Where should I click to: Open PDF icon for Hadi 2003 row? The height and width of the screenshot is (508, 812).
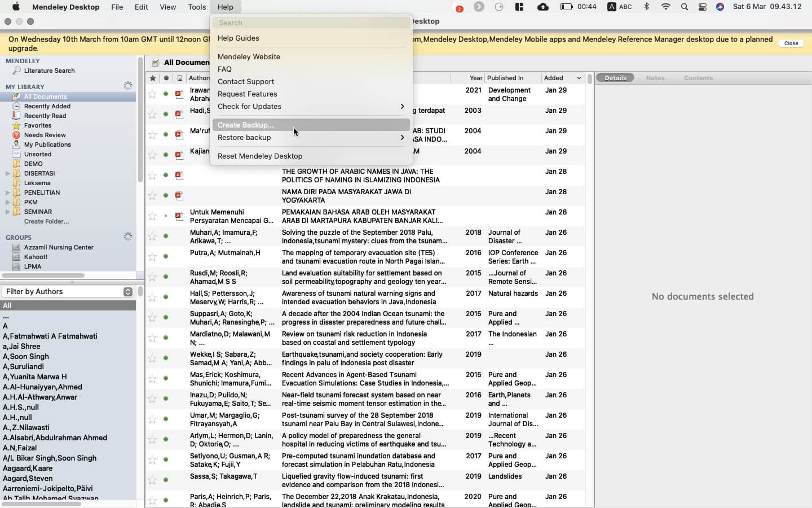(x=179, y=114)
